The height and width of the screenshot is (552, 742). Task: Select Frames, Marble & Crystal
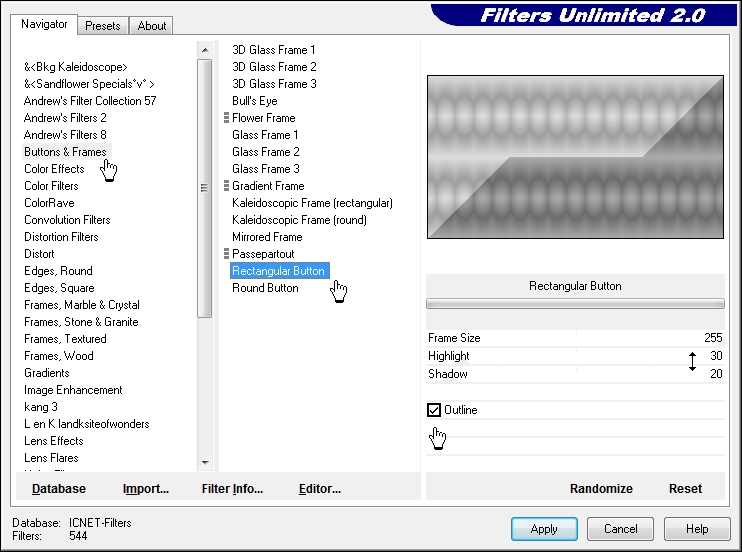click(x=82, y=305)
